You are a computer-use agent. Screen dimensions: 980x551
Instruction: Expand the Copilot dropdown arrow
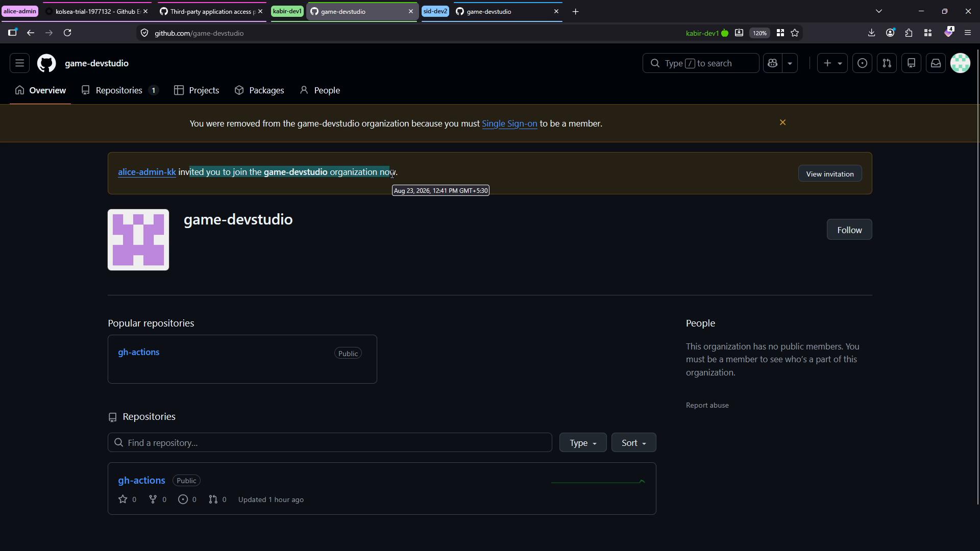click(x=790, y=63)
